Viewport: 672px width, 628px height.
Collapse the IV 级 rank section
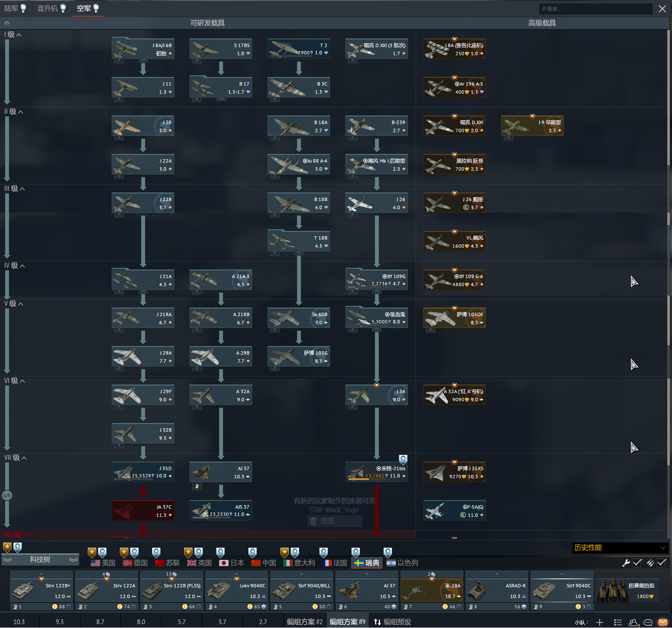(15, 266)
